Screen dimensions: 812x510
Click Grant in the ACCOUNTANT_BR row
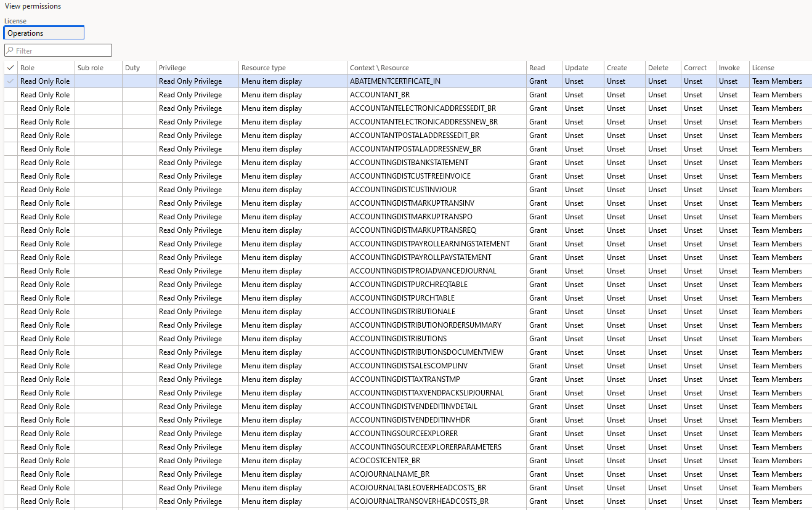click(x=538, y=95)
